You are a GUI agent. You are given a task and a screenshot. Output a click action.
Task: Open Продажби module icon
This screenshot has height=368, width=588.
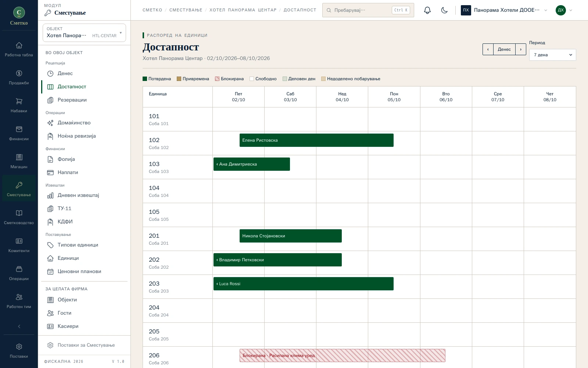(19, 78)
